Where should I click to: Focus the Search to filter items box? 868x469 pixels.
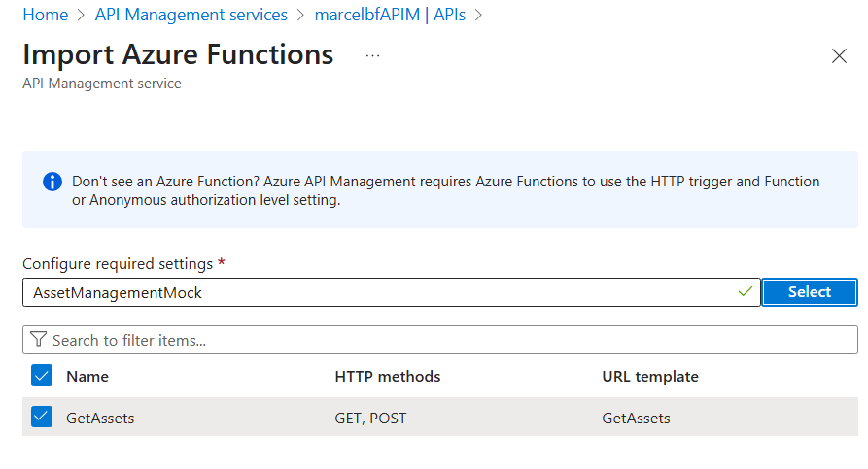coord(447,340)
